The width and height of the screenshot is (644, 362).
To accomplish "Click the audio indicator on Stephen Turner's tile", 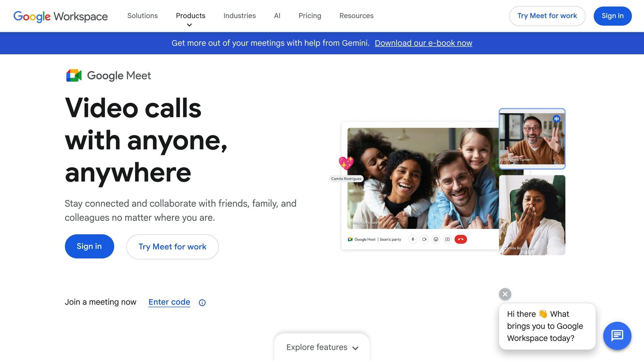I will (x=557, y=119).
